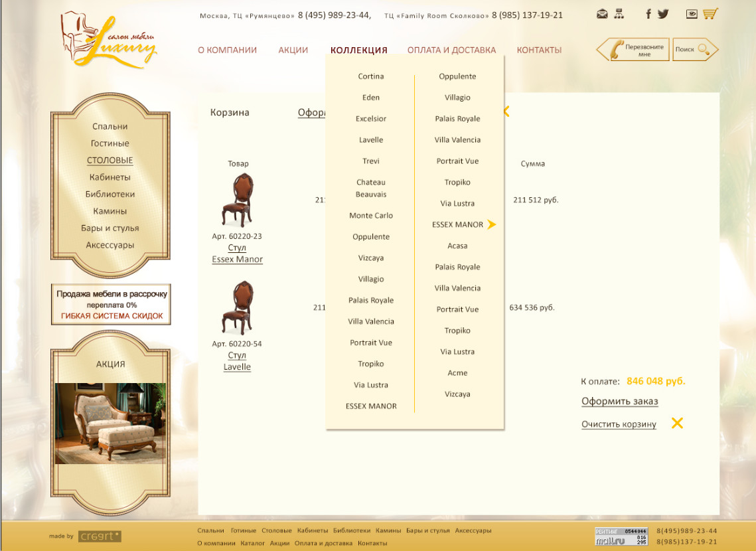The height and width of the screenshot is (551, 756).
Task: Open КОНТАКТЫ in top navigation
Action: 539,50
